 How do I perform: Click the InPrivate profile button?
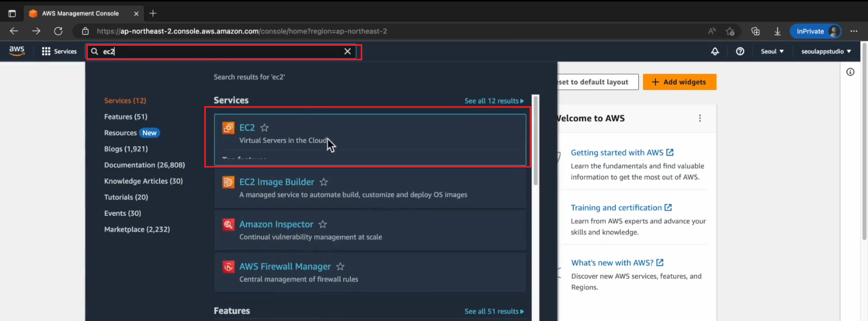tap(816, 31)
